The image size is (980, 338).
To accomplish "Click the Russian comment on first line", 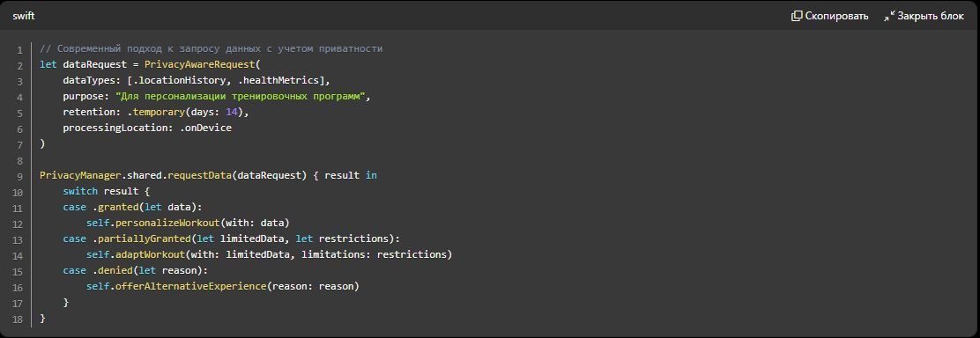I will click(211, 48).
